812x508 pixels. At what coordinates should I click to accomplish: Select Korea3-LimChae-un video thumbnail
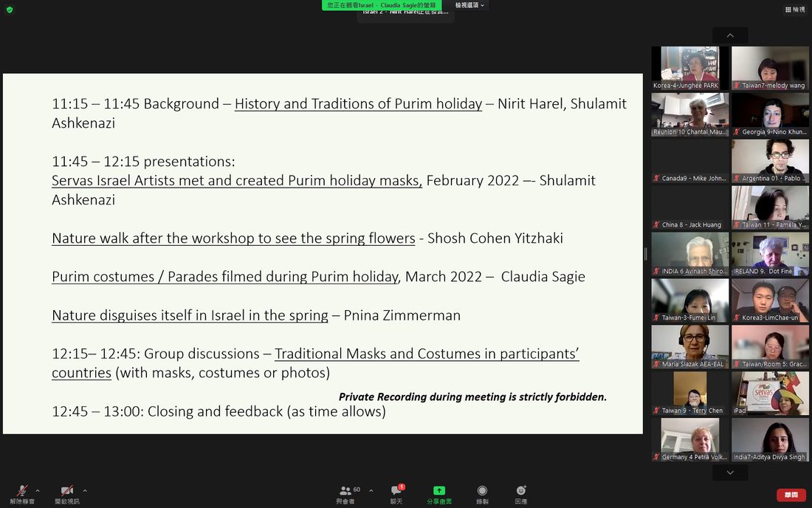pyautogui.click(x=770, y=301)
